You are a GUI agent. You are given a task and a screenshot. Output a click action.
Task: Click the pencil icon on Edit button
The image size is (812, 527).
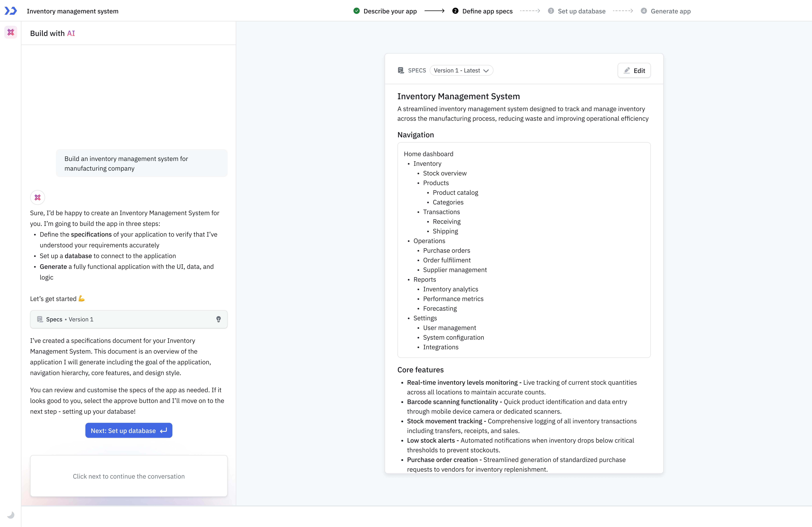[x=627, y=70]
